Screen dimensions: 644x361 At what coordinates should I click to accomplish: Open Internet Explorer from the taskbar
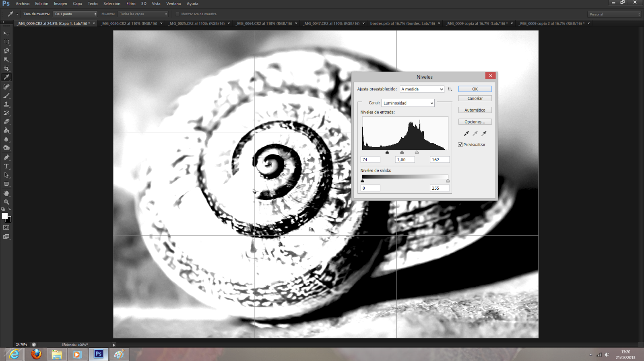coord(14,354)
